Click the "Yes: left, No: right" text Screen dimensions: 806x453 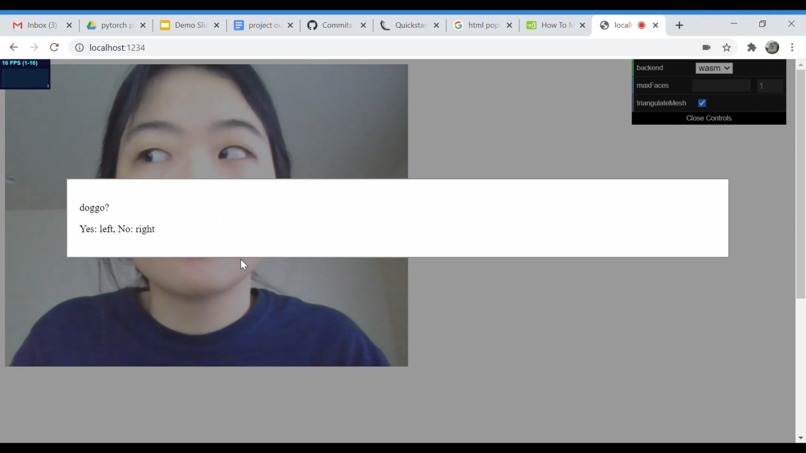117,229
